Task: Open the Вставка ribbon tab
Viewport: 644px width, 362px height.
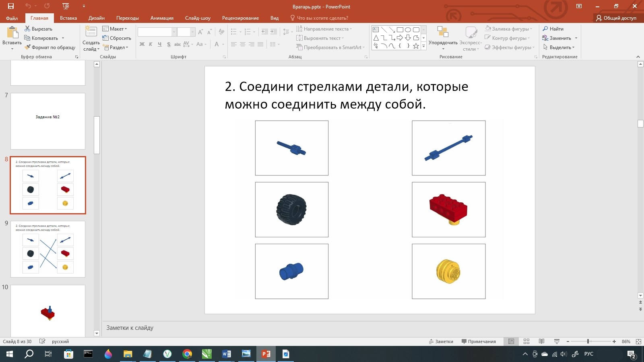Action: (68, 18)
